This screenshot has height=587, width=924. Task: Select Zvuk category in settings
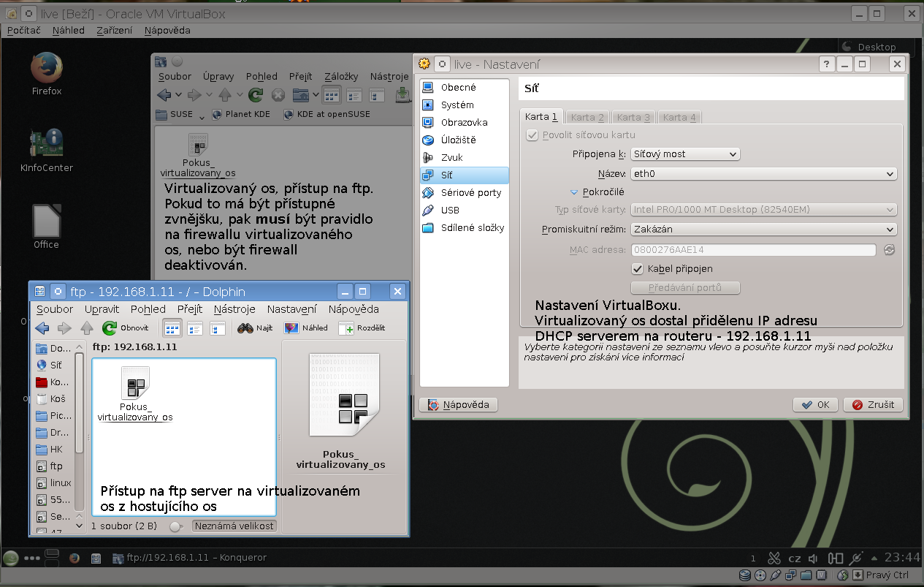[x=465, y=158]
